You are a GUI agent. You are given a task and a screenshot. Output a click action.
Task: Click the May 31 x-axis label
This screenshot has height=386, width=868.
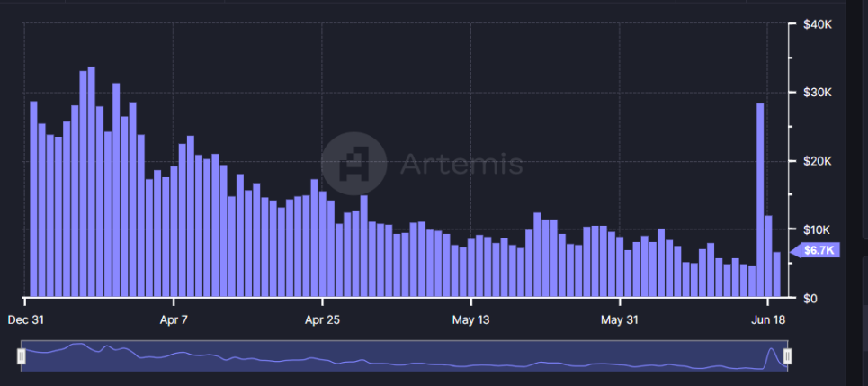[619, 319]
